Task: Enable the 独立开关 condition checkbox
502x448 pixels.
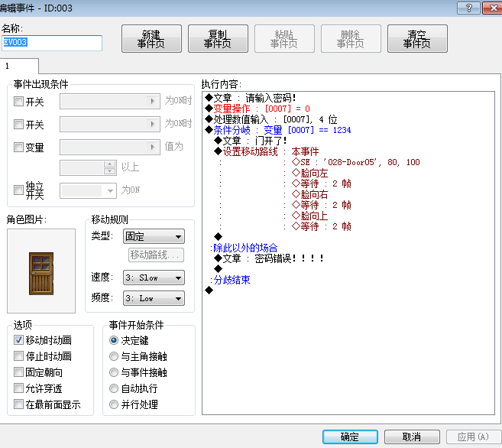Action: pyautogui.click(x=18, y=190)
